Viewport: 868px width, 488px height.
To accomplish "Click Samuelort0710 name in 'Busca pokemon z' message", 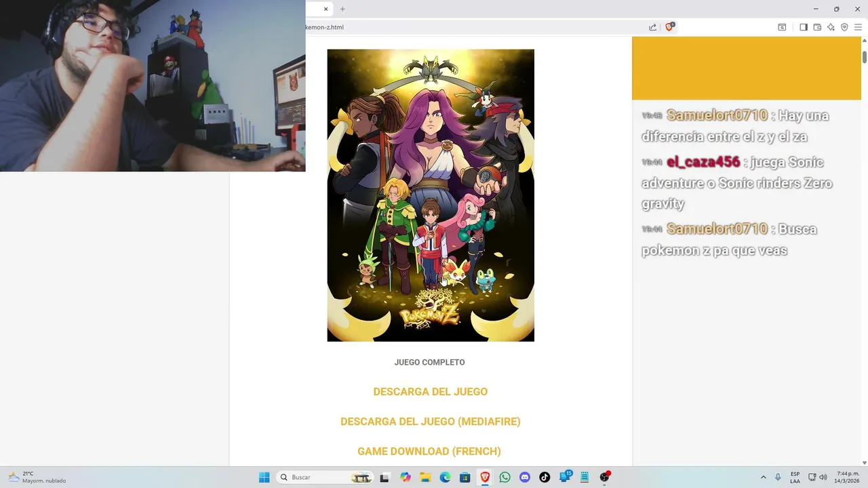I will pyautogui.click(x=717, y=229).
